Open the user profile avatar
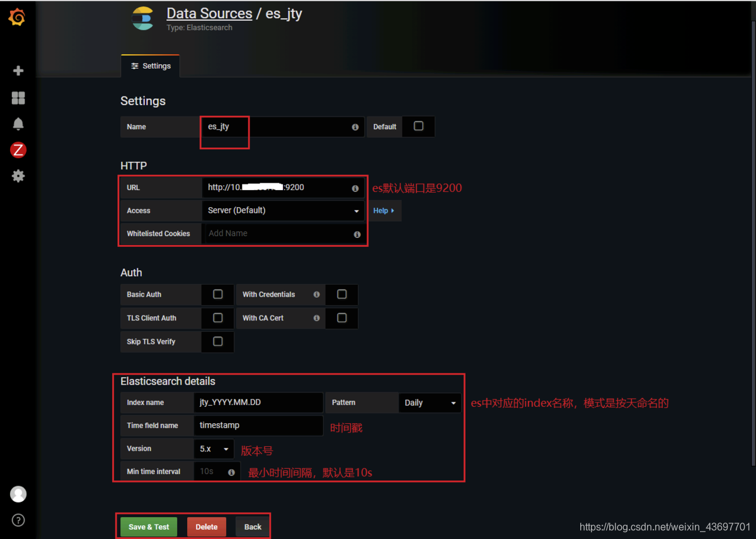 [18, 494]
